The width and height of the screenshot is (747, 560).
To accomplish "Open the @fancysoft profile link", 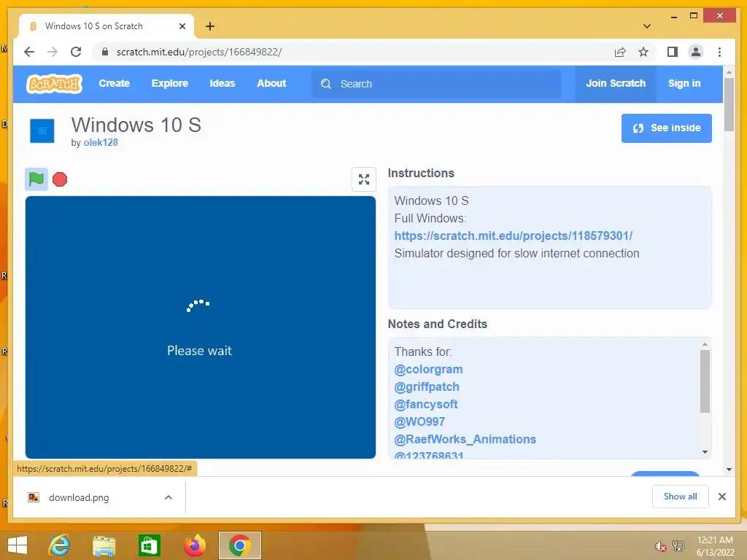I will [x=426, y=404].
